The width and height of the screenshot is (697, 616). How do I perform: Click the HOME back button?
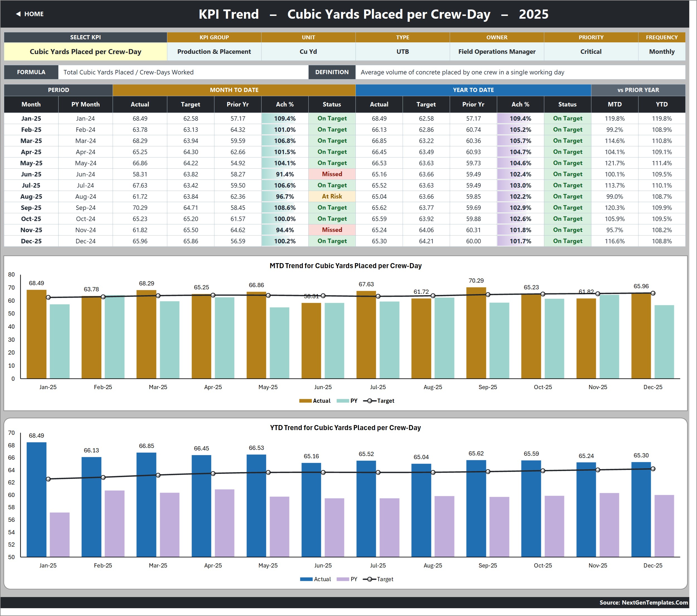click(30, 14)
